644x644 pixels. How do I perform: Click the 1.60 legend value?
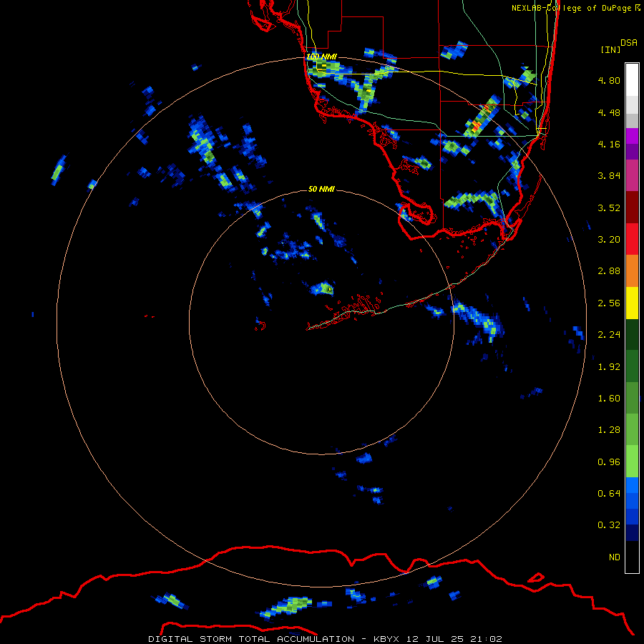coord(609,399)
